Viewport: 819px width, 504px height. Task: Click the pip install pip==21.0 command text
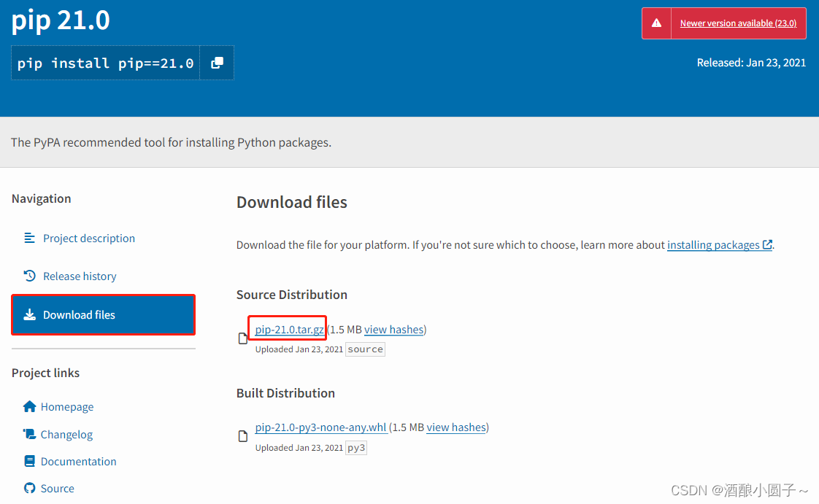(x=105, y=63)
